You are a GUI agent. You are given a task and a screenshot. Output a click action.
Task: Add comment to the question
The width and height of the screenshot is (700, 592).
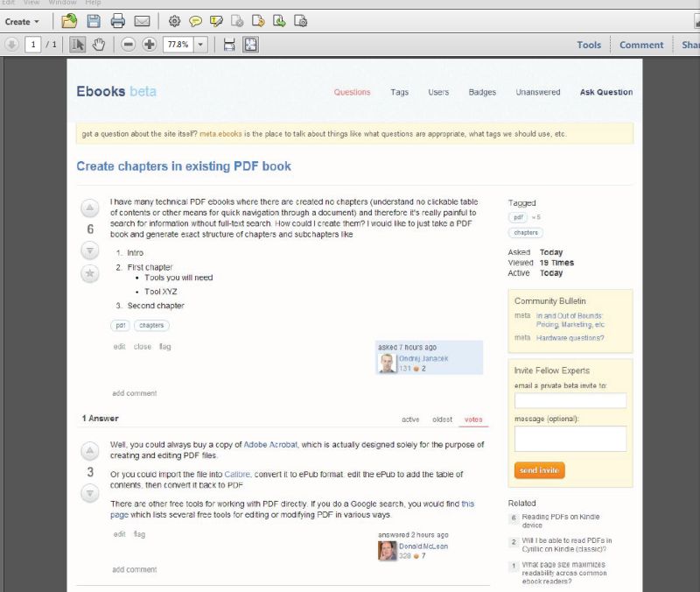point(135,393)
